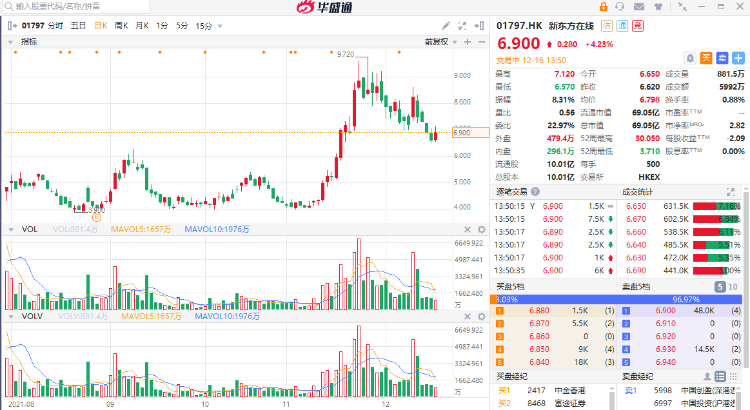Select the 月K chart tab
750x410 pixels.
(x=142, y=26)
